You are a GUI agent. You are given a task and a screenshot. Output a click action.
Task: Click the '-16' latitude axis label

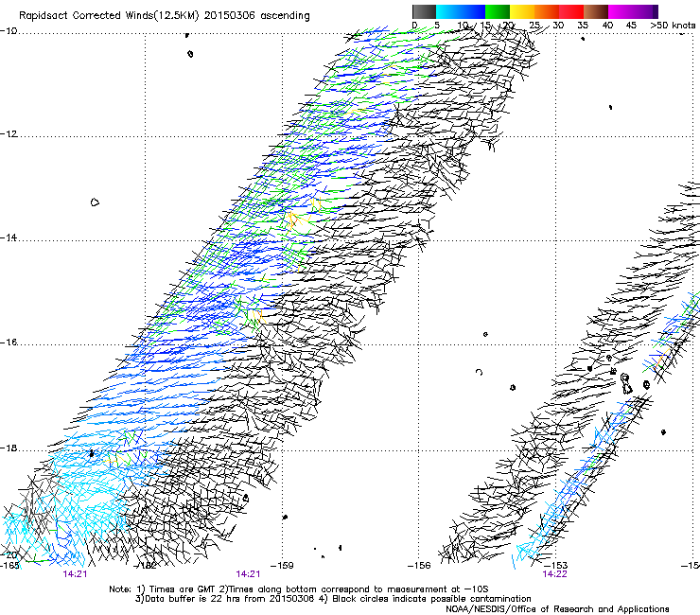point(9,343)
